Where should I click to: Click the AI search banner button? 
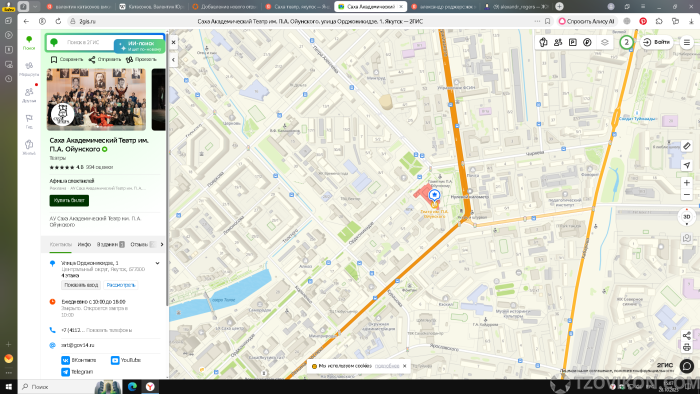(x=140, y=46)
